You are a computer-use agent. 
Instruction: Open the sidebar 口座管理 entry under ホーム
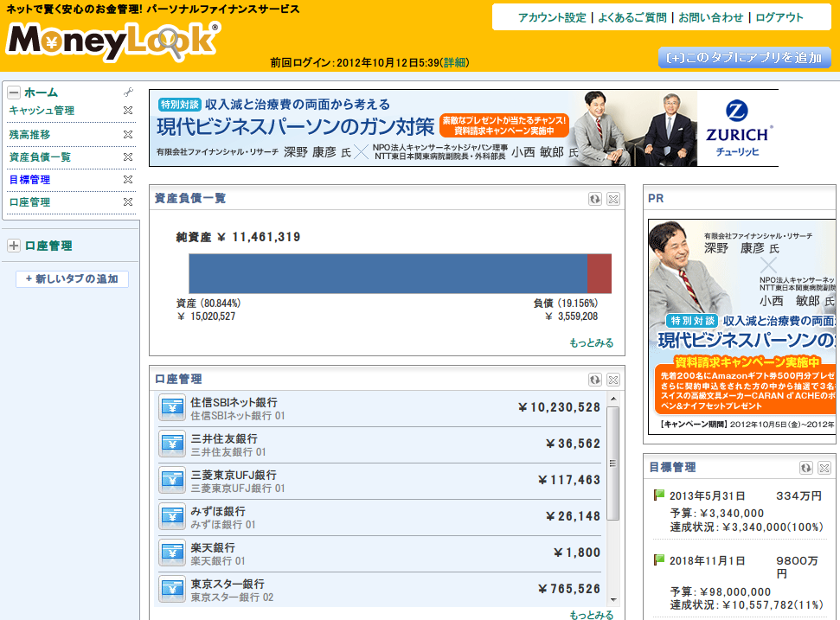[29, 202]
